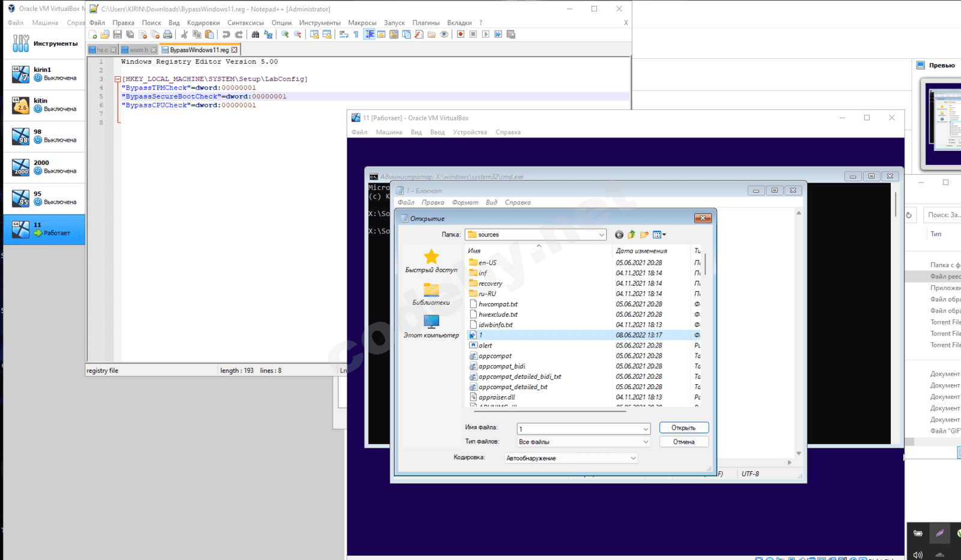Viewport: 961px width, 560px height.
Task: Select the appraiser.dll file in list
Action: pyautogui.click(x=497, y=397)
